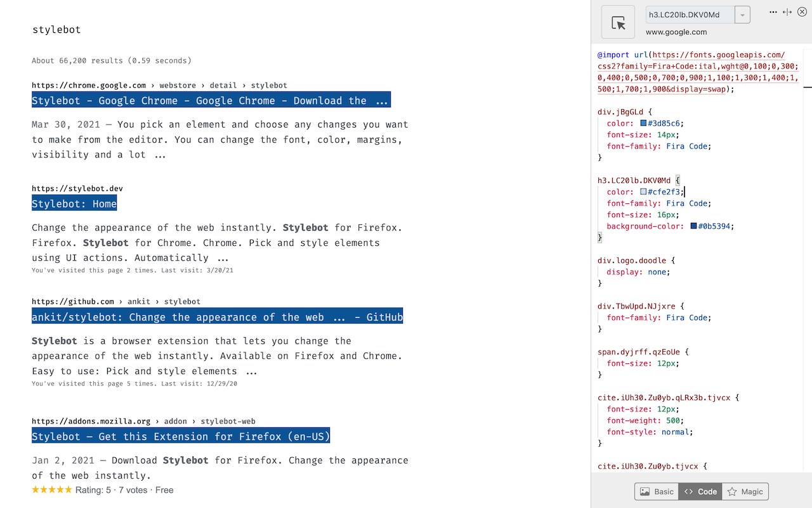Image resolution: width=812 pixels, height=508 pixels.
Task: Switch to the Code tab
Action: (x=700, y=491)
